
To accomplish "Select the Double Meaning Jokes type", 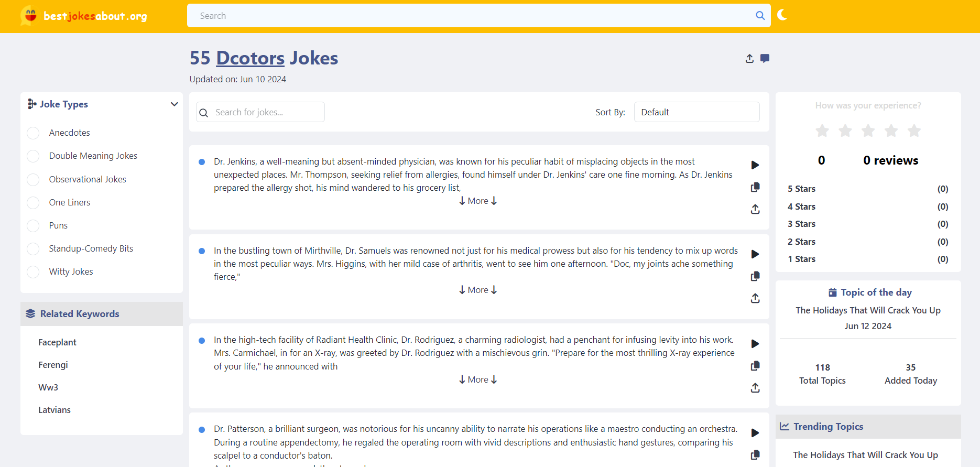I will point(33,156).
